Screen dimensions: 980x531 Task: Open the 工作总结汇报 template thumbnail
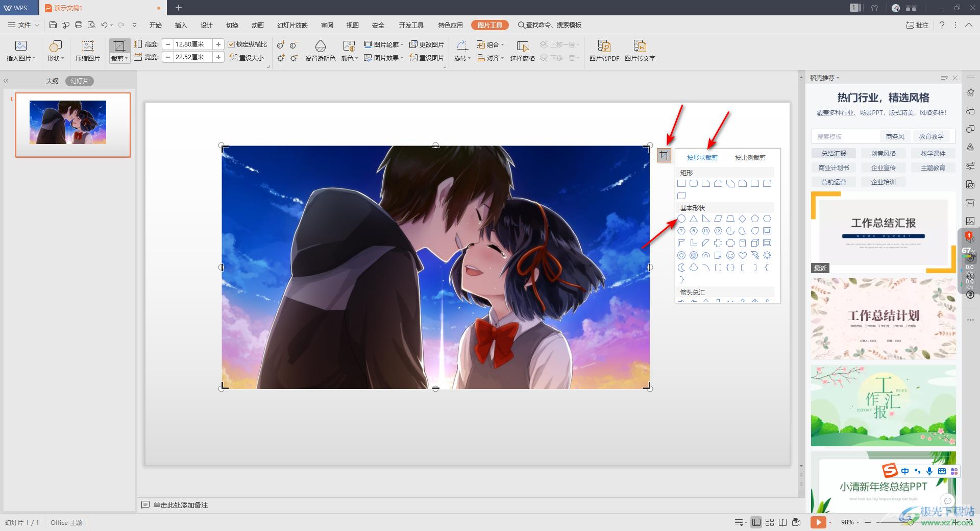(883, 232)
